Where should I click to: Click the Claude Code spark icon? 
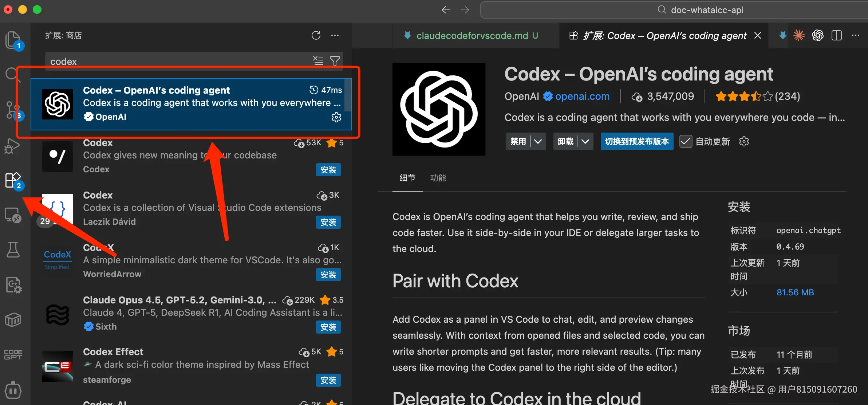point(799,35)
